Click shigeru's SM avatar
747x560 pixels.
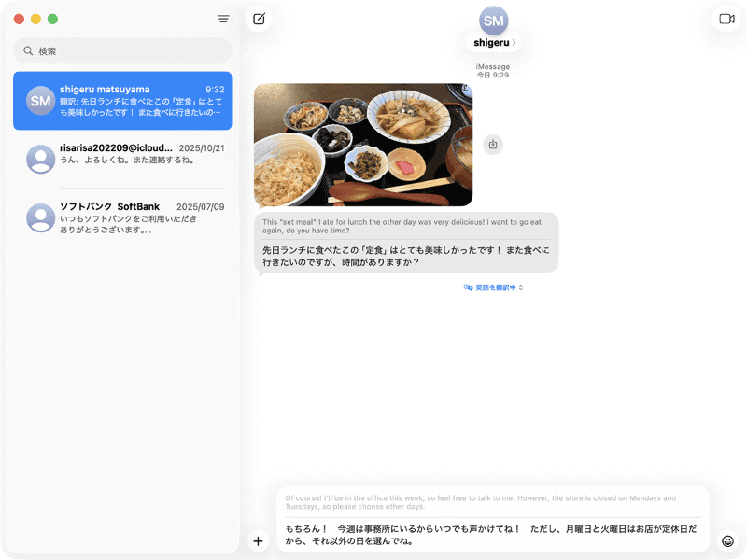pos(492,21)
